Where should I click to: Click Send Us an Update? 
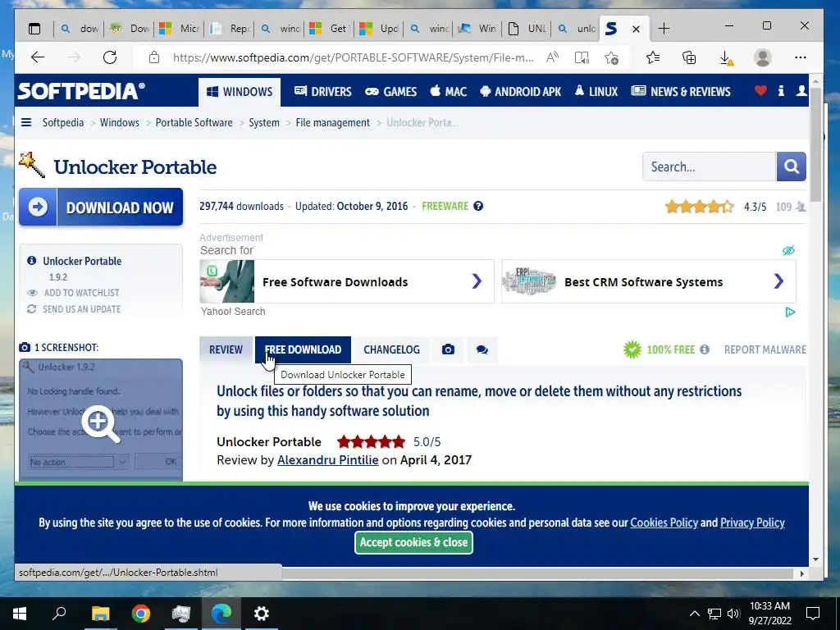(x=81, y=309)
